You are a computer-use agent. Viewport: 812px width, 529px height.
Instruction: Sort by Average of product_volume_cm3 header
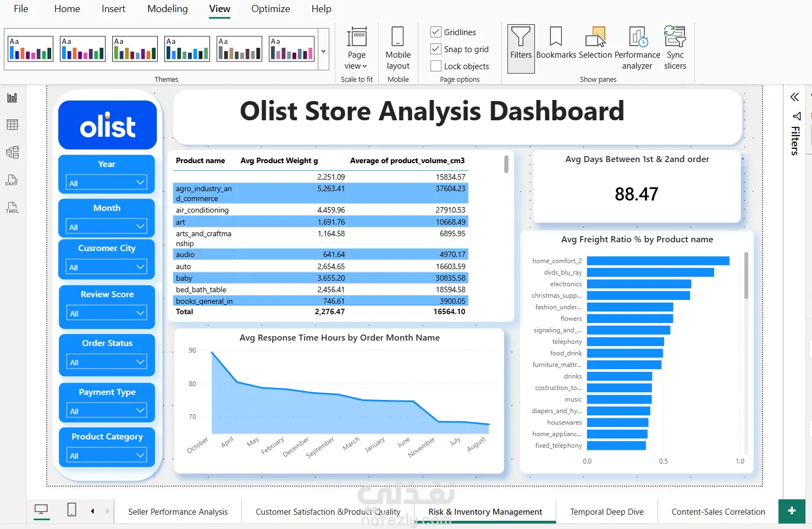click(407, 160)
